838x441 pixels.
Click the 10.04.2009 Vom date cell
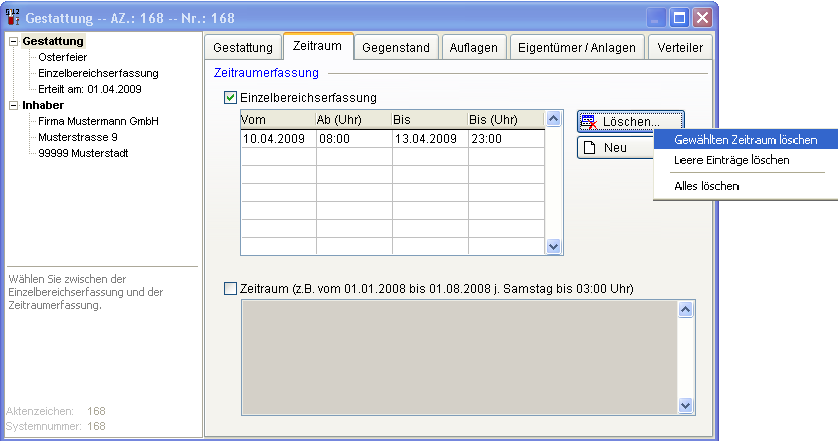click(276, 139)
